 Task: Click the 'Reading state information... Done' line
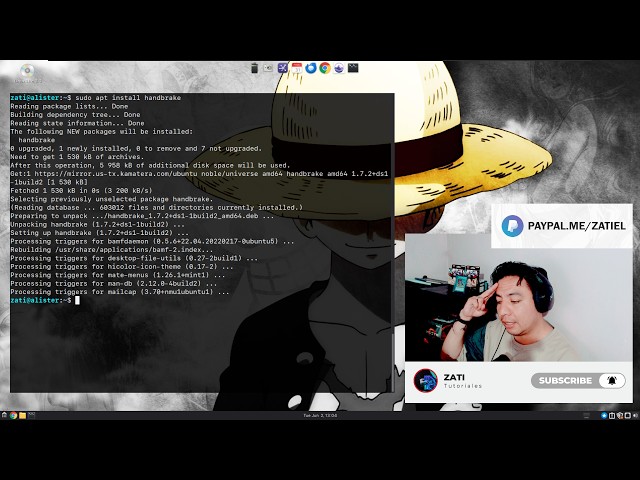click(x=77, y=123)
